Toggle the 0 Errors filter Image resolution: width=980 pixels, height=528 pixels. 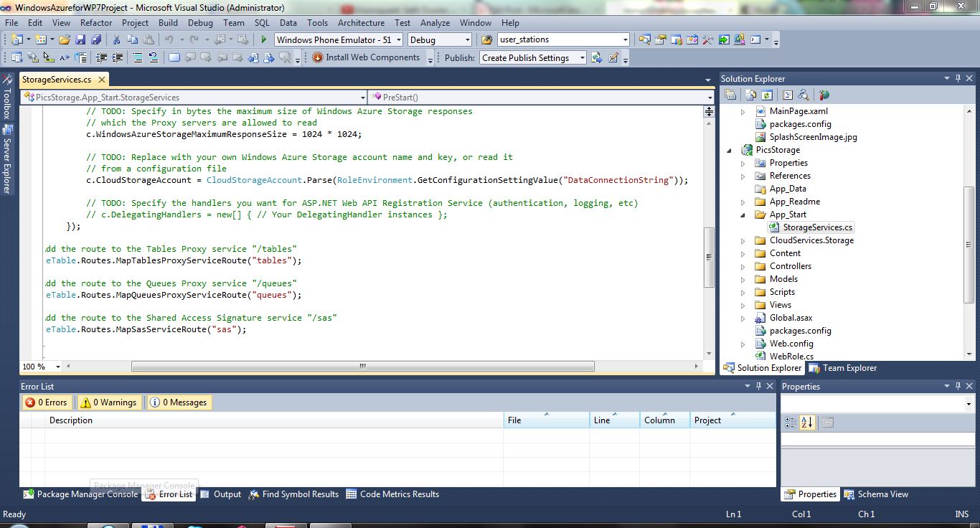47,402
